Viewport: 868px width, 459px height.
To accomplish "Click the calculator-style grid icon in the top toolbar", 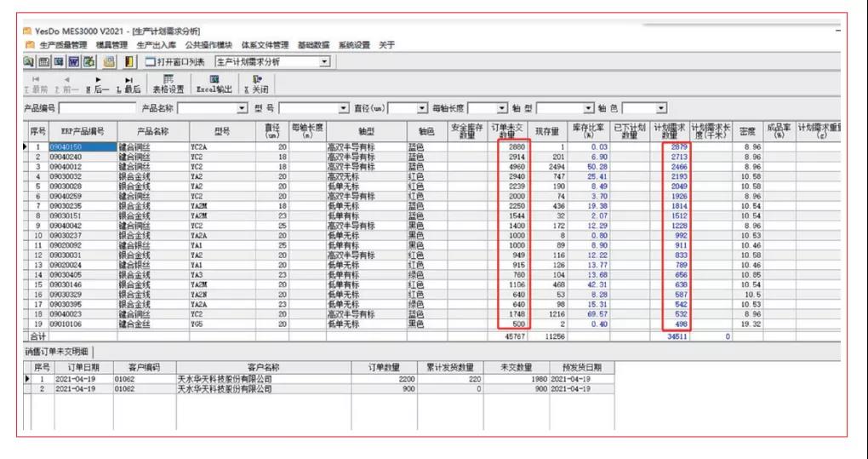I will [43, 61].
